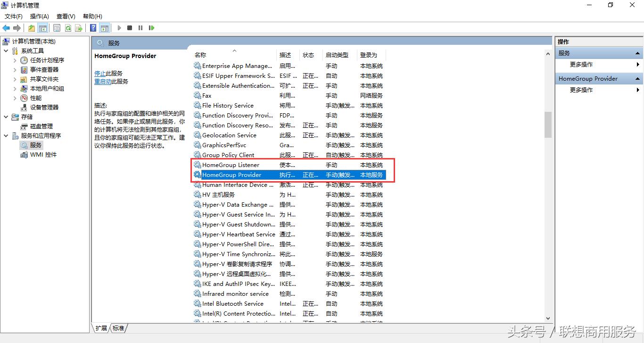Click the Pause Service toolbar icon
The height and width of the screenshot is (343, 644).
click(x=140, y=27)
